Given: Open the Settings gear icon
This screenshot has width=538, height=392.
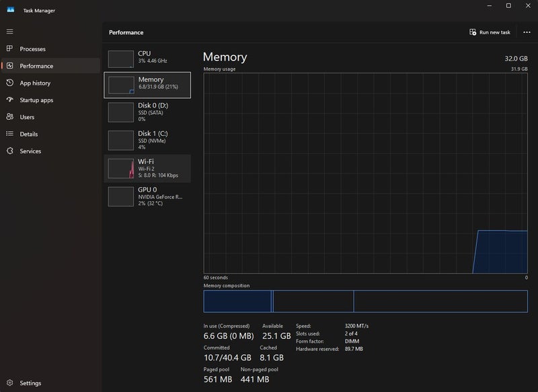Looking at the screenshot, I should coord(9,383).
